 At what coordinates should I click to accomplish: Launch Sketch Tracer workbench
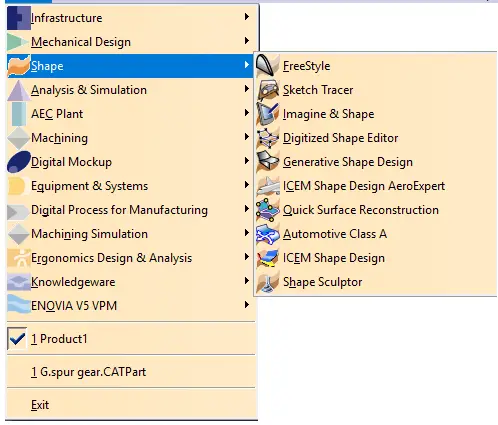(375, 90)
